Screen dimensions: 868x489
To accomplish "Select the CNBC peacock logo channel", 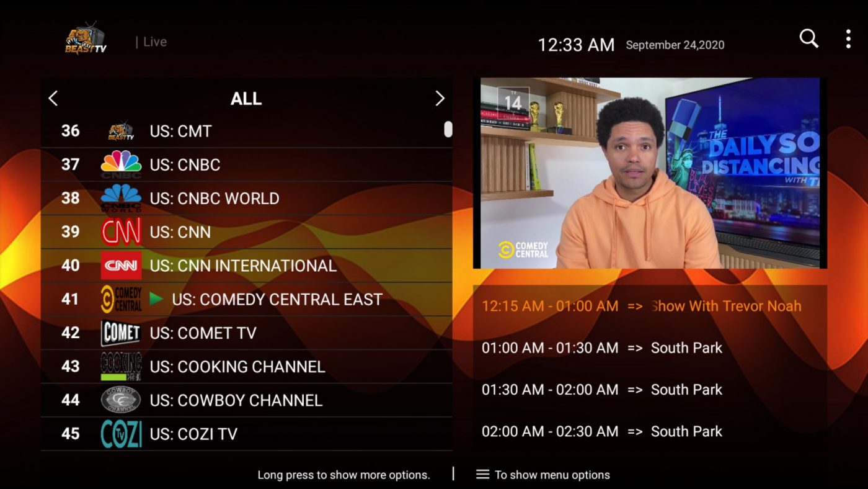I will coord(121,164).
